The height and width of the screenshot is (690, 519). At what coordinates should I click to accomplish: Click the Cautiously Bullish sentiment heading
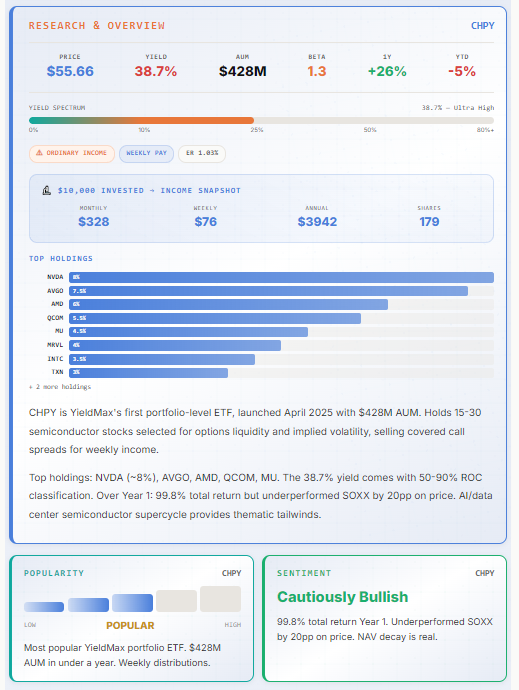pos(342,597)
